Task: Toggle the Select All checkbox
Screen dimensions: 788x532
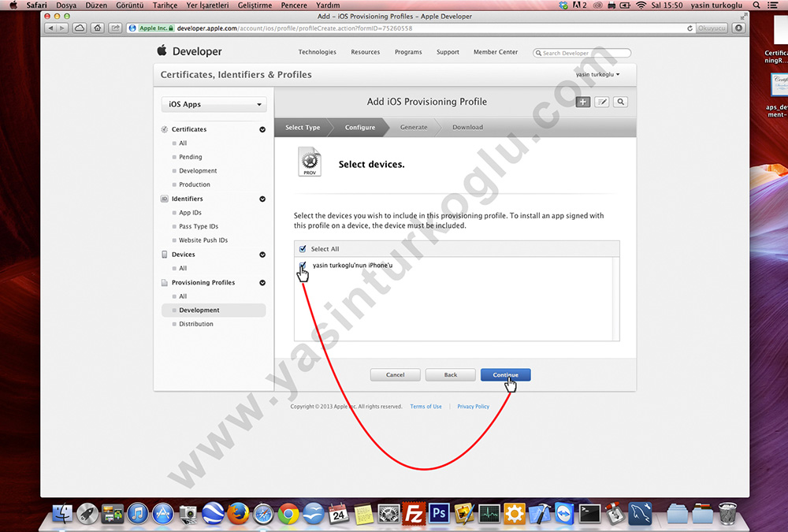Action: pos(303,249)
